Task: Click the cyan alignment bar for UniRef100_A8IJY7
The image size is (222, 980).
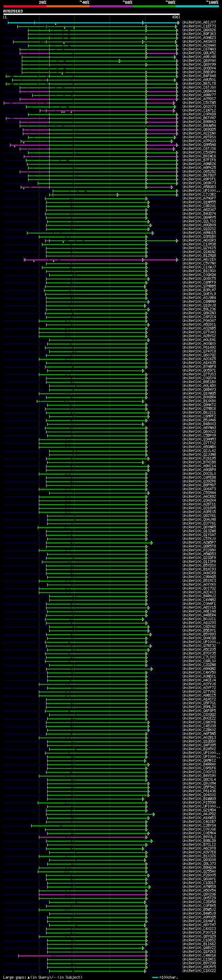Action: point(93,23)
